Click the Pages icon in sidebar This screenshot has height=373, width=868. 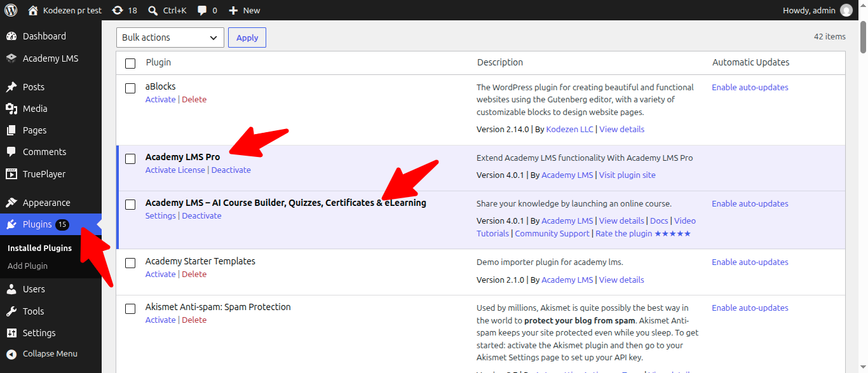point(11,130)
